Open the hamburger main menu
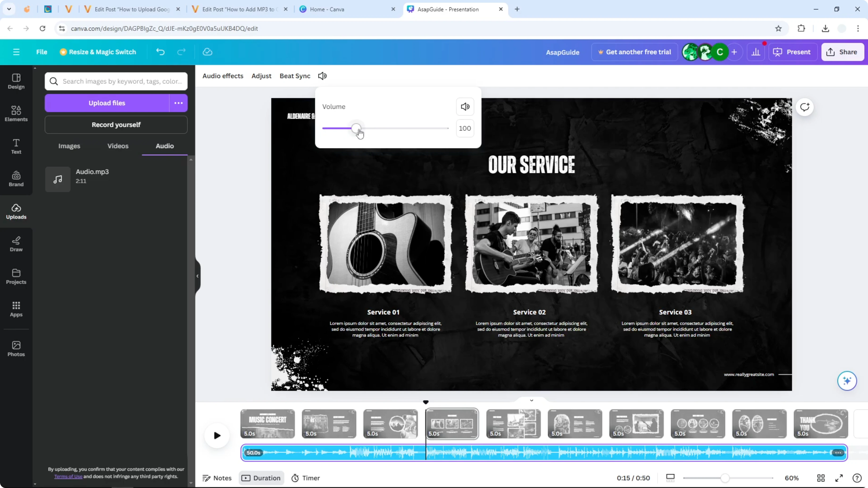The height and width of the screenshot is (488, 868). [16, 52]
